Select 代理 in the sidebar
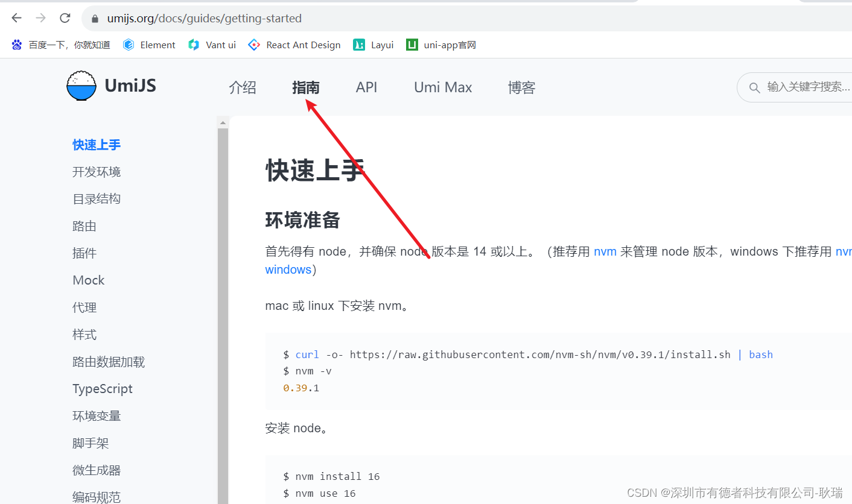The height and width of the screenshot is (504, 852). click(84, 307)
